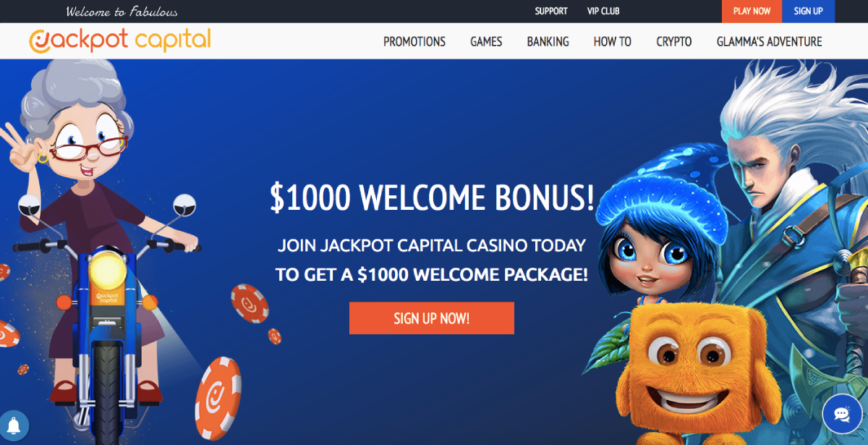Click the Sign Up Now! button

(432, 318)
